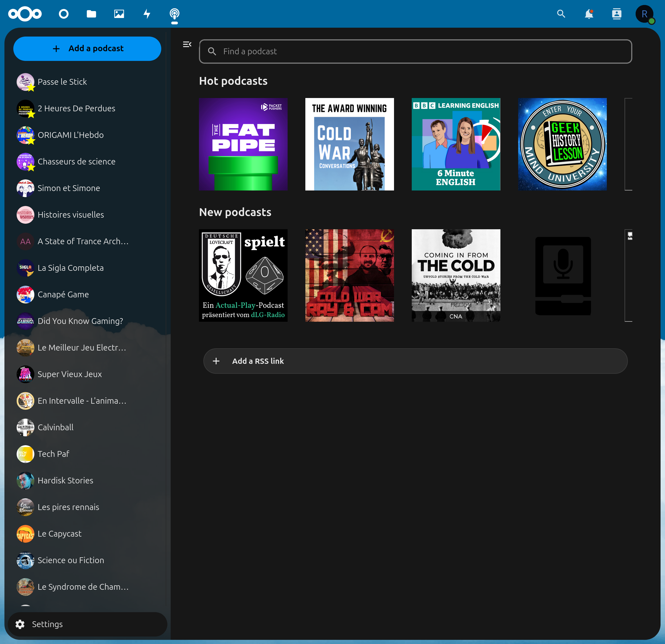Select Les pires rennais podcast
Screen dimensions: 665x644
pyautogui.click(x=87, y=508)
